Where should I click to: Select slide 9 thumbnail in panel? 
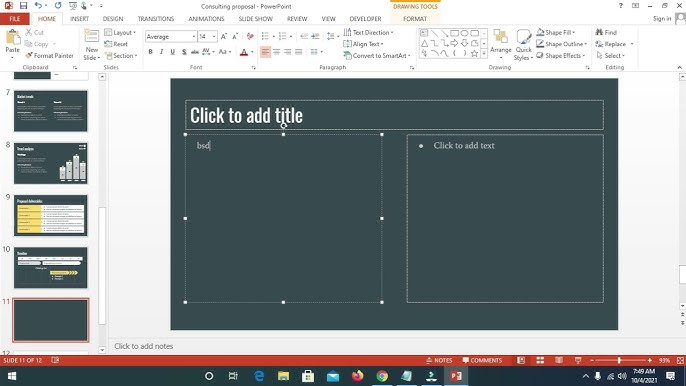(51, 215)
